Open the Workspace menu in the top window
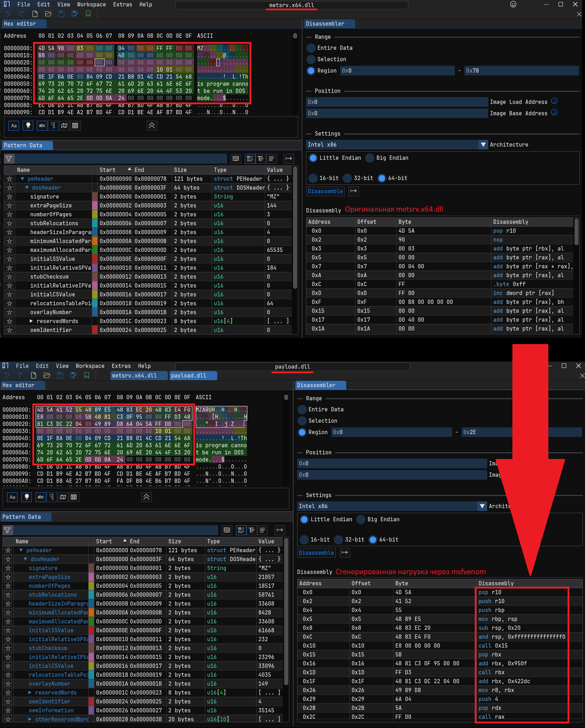Image resolution: width=585 pixels, height=728 pixels. (91, 5)
